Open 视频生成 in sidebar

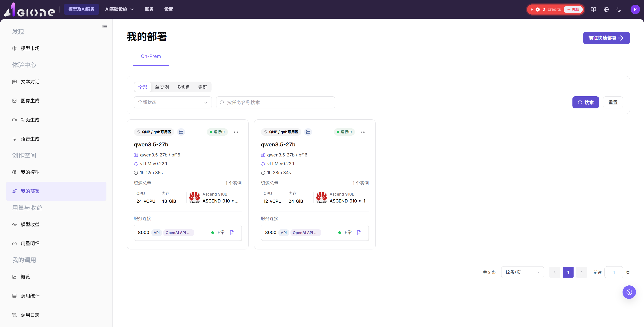coord(56,120)
